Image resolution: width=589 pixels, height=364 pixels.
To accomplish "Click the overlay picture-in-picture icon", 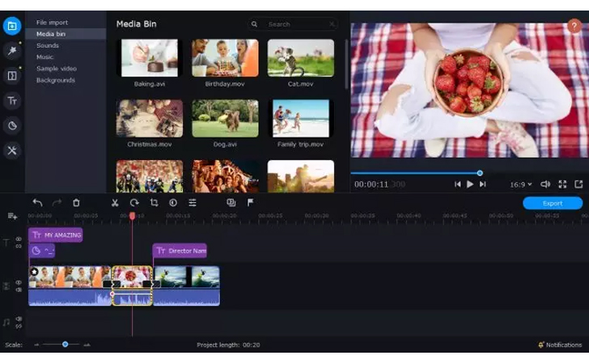I will tap(231, 203).
